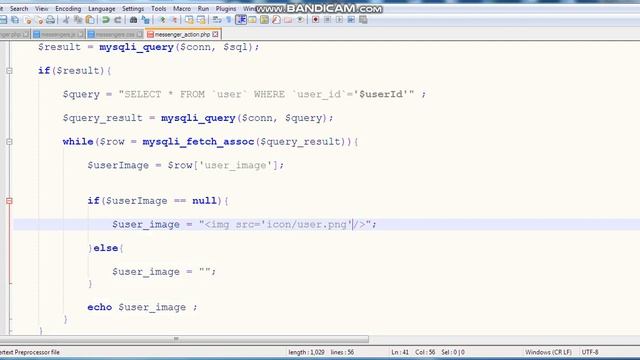Click the SELECT * FROM query string

[267, 94]
